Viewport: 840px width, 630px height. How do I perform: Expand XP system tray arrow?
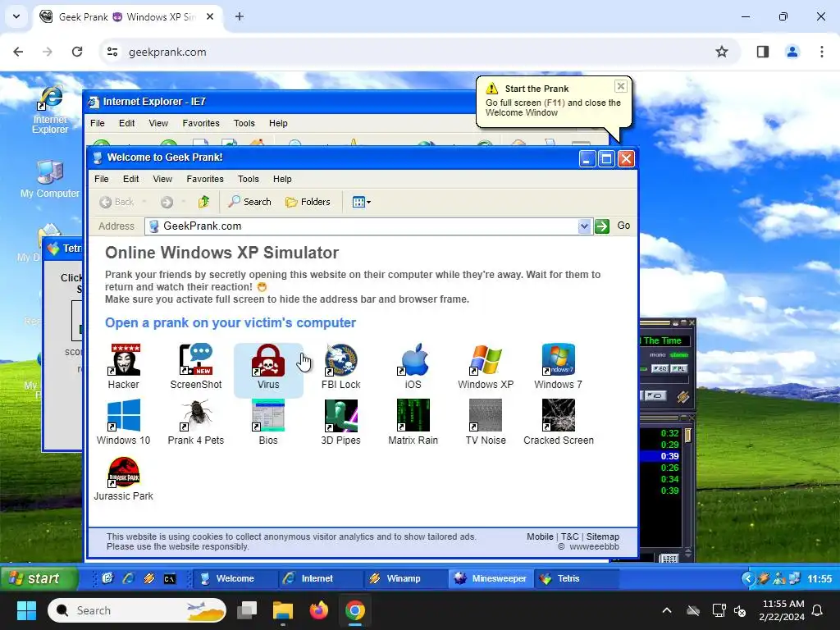pos(748,578)
